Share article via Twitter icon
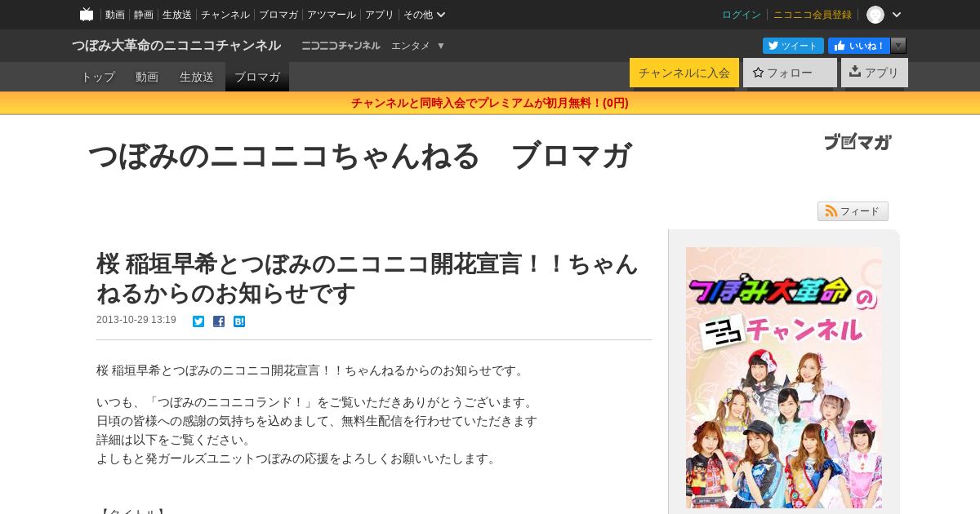Viewport: 980px width, 514px height. point(198,321)
